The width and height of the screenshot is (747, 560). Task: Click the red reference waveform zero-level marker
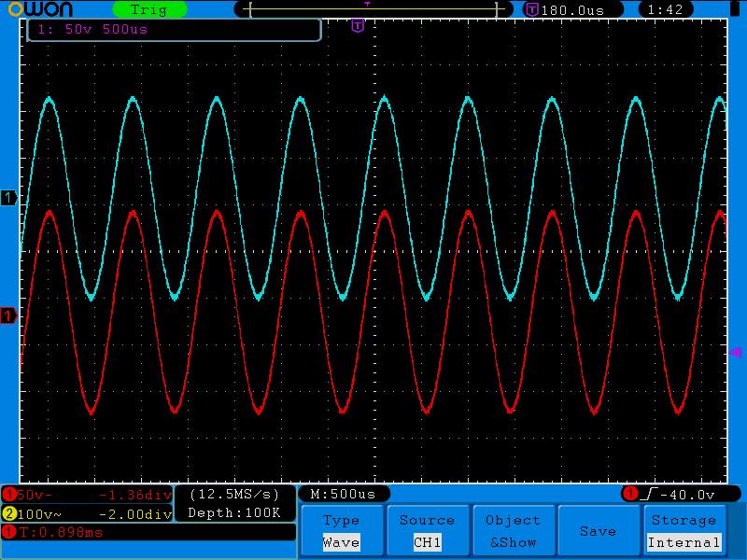[8, 315]
